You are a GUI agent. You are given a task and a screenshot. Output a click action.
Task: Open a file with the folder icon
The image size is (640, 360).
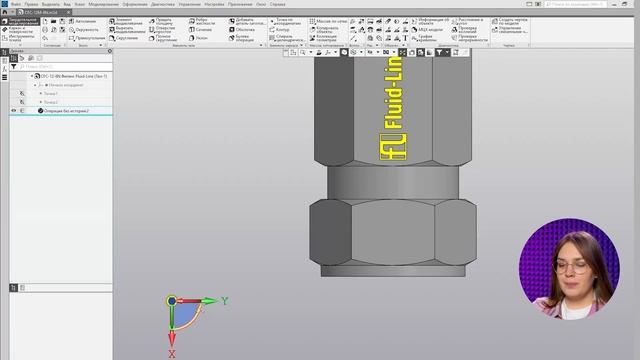coord(53,21)
